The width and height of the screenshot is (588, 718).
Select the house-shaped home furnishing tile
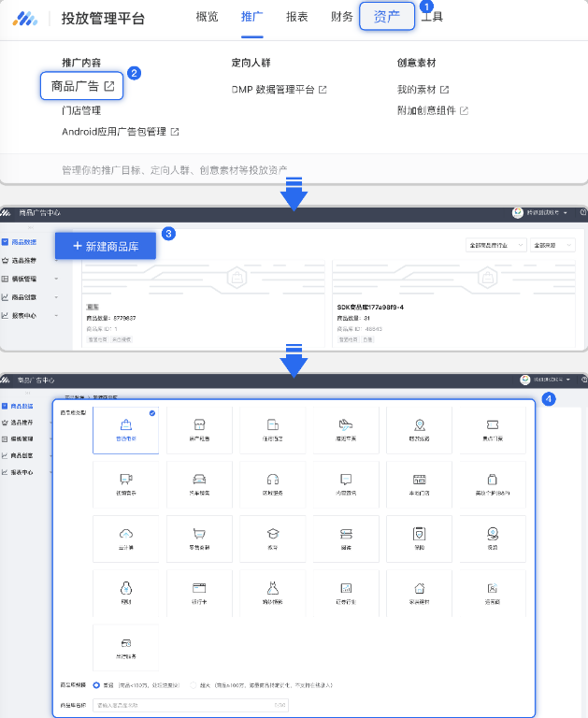click(419, 594)
